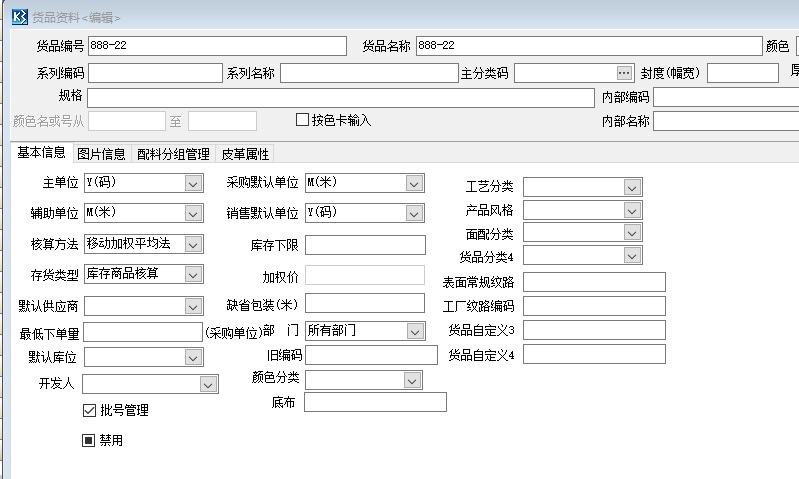
Task: Click the 封度(幅宽) input field
Action: (x=743, y=73)
